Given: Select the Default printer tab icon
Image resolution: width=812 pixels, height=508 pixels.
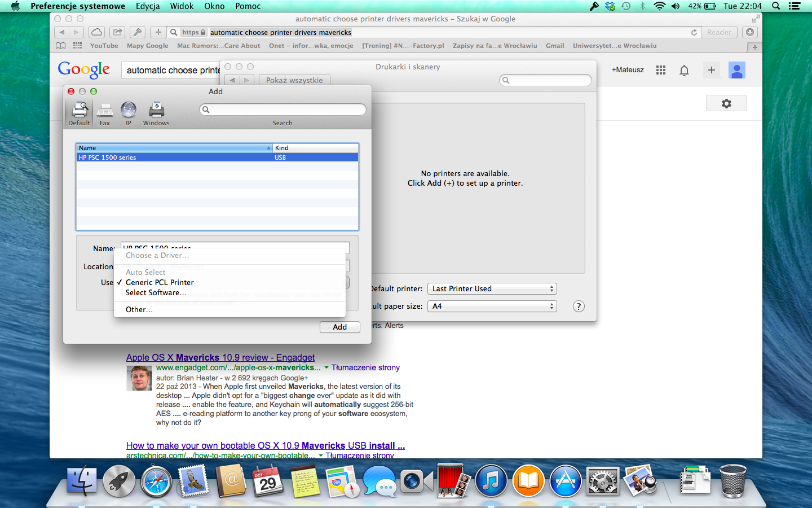Looking at the screenshot, I should point(80,113).
